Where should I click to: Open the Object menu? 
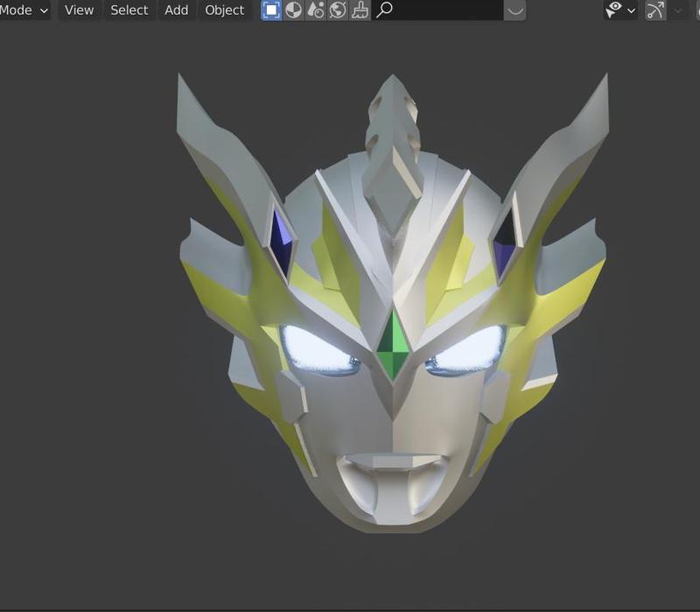click(223, 11)
